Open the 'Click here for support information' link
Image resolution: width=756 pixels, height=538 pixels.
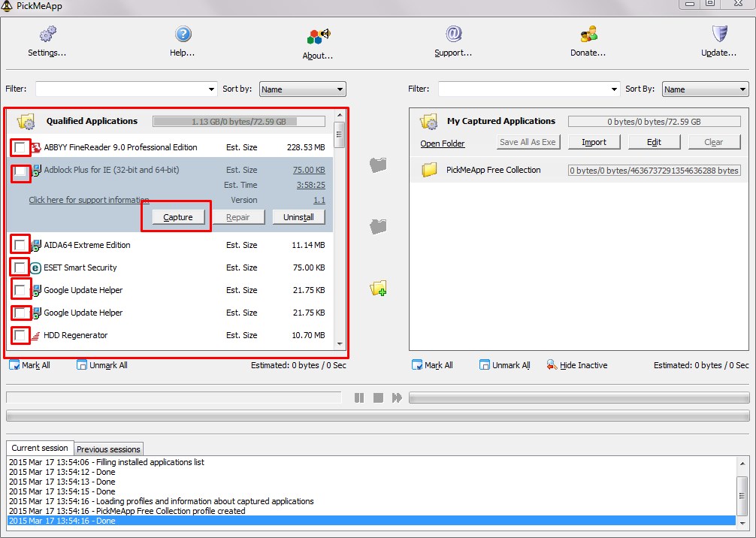click(89, 200)
